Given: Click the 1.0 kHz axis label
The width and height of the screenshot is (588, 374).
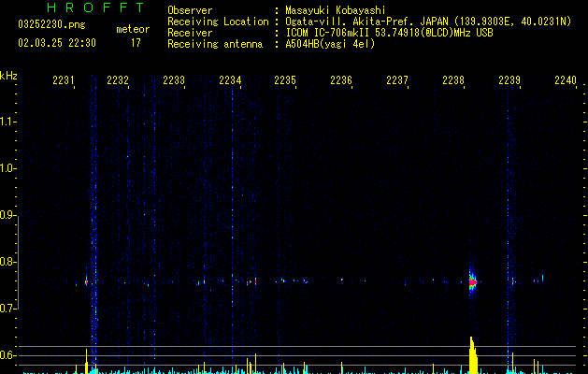Looking at the screenshot, I should (x=7, y=168).
